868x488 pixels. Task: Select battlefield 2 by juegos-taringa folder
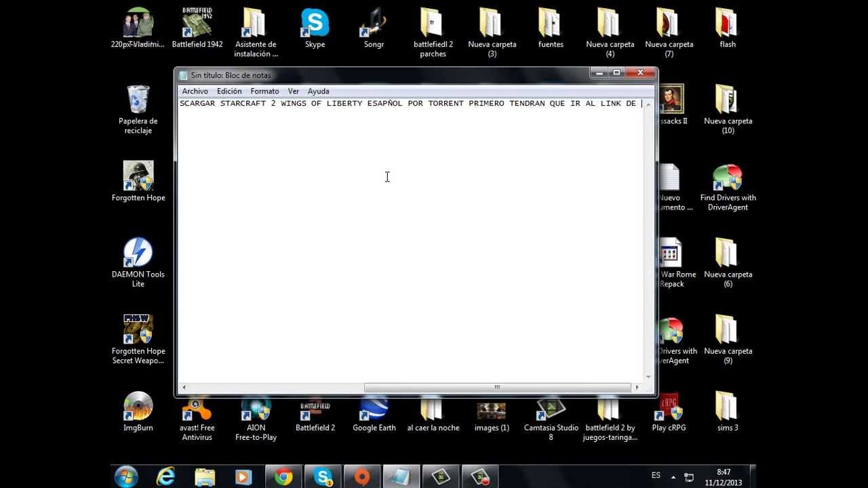pyautogui.click(x=610, y=419)
